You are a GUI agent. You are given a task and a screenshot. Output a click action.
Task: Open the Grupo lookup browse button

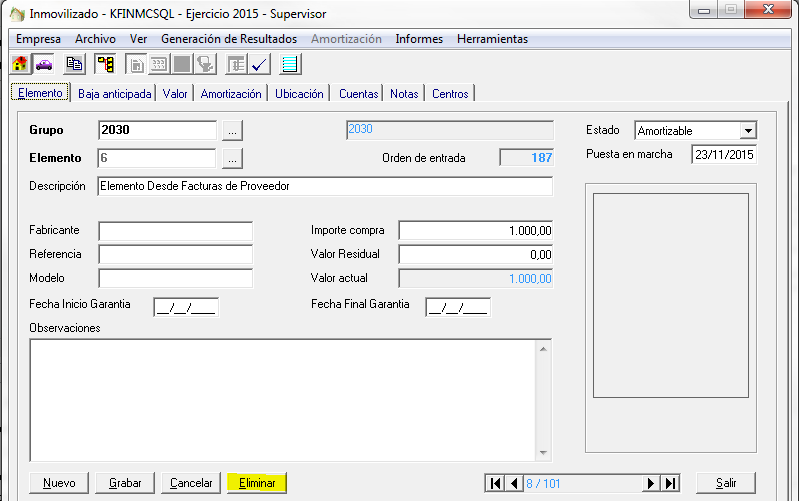click(x=232, y=131)
